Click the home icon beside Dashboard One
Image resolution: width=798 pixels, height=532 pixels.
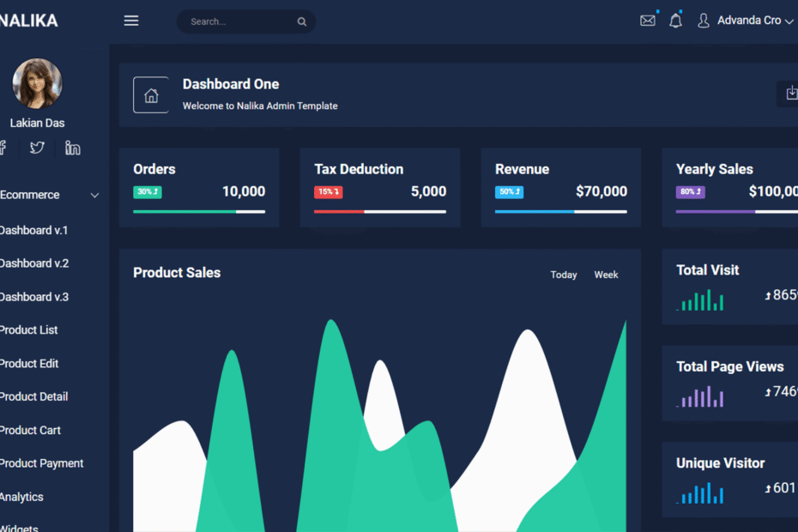coord(151,95)
